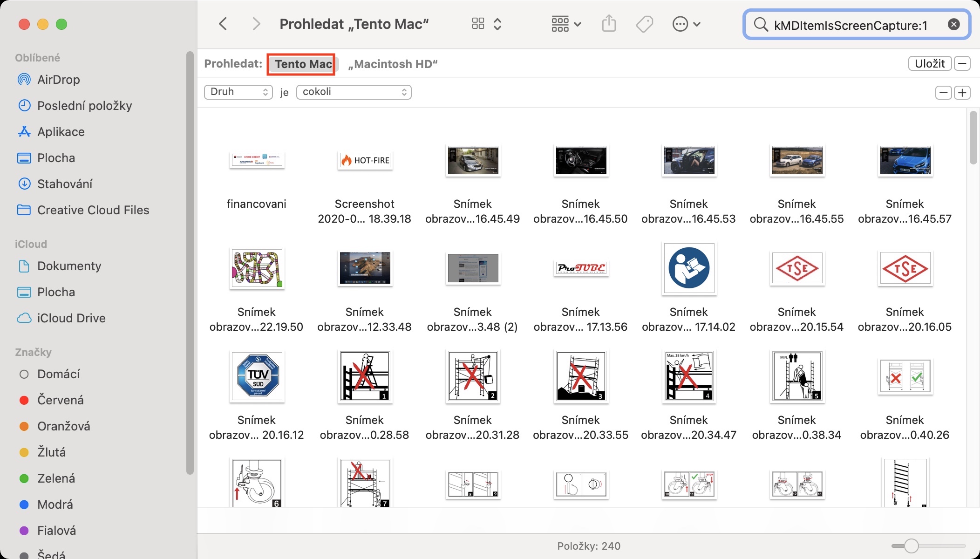Open the Druh criteria dropdown
980x559 pixels.
click(x=238, y=92)
